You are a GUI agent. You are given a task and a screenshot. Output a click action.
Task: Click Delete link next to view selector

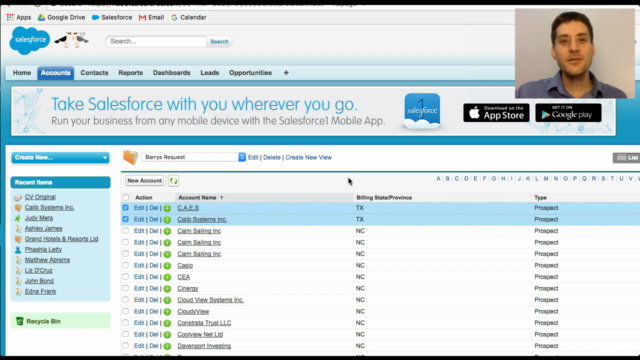point(272,158)
